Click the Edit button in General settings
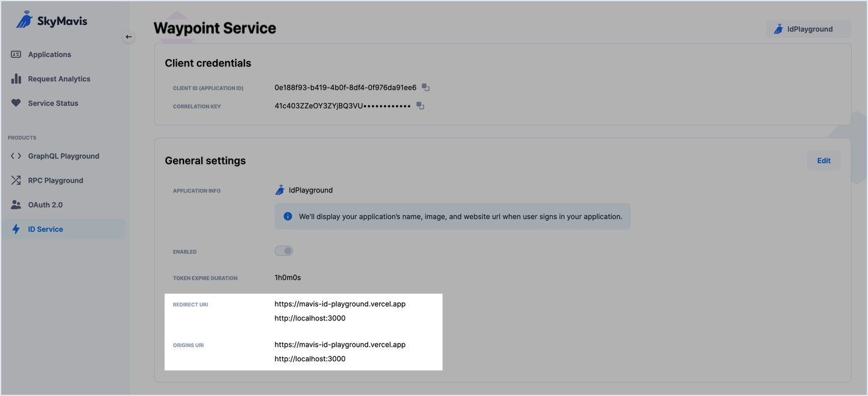868x396 pixels. click(x=824, y=161)
